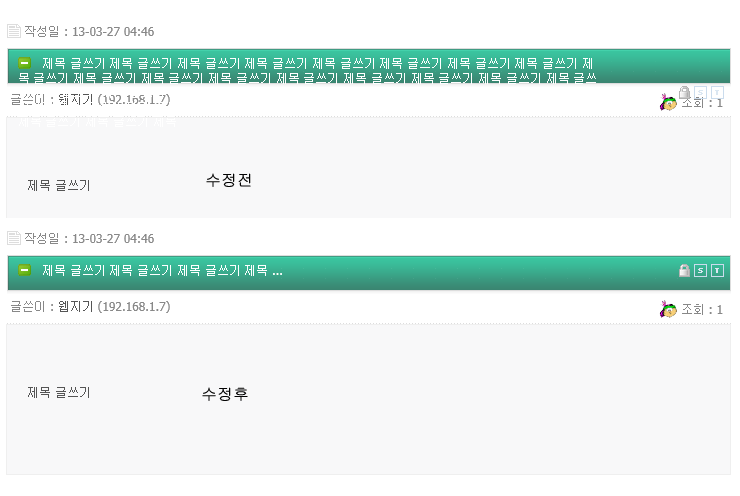Collapse the upper post with the minus icon

[x=25, y=63]
